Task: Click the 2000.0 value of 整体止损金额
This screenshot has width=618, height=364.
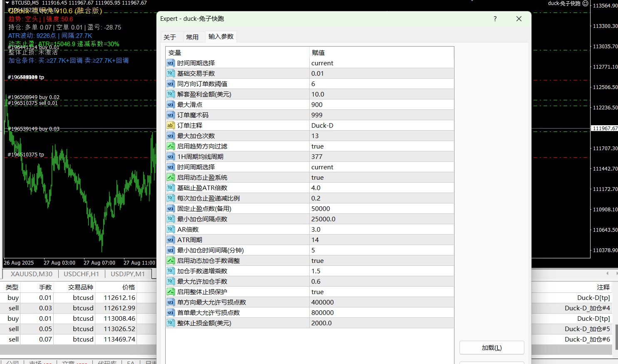Action: pyautogui.click(x=382, y=323)
